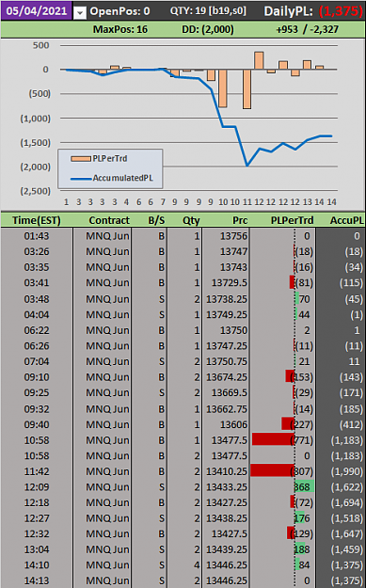Select price cell 13674.25
Viewport: 366px width, 588px height.
coord(226,377)
